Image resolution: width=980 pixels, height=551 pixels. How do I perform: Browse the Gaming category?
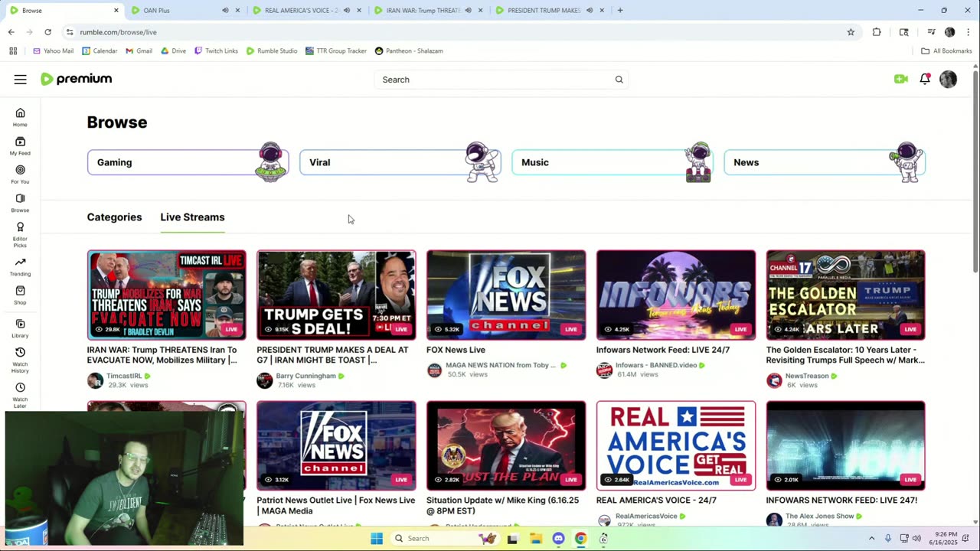[188, 162]
